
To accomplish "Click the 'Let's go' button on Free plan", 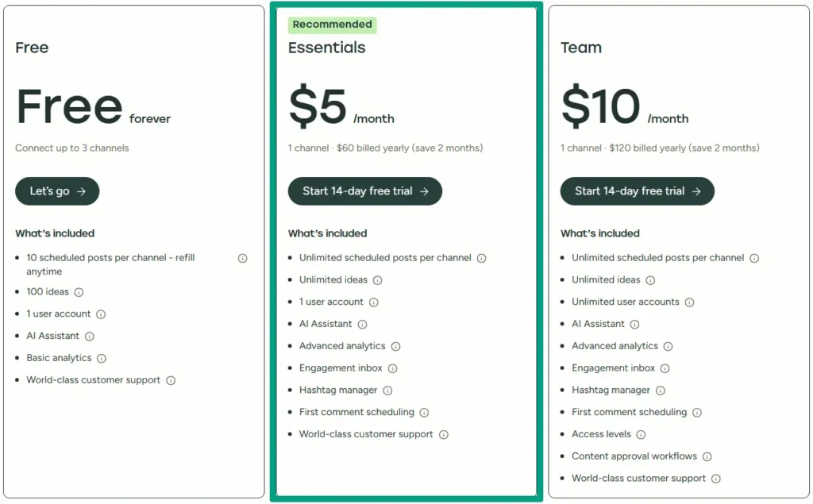I will (56, 190).
